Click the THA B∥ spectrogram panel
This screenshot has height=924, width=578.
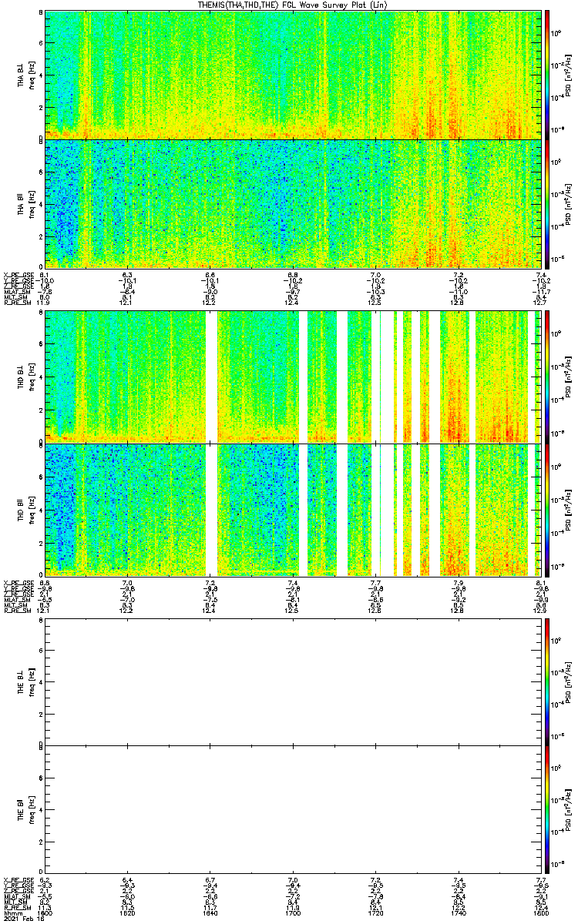click(293, 203)
